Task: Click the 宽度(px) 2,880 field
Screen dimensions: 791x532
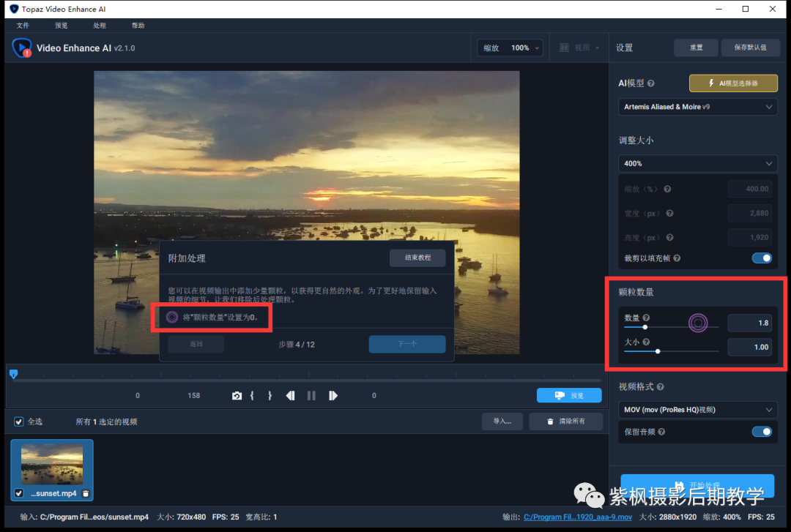Action: (750, 213)
